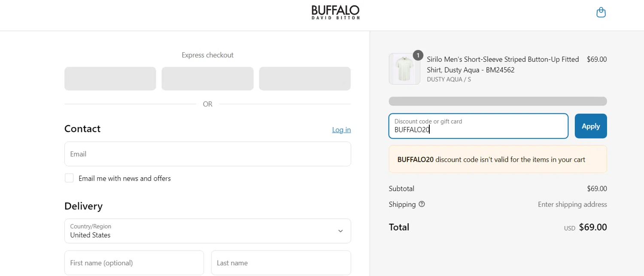Click the third express checkout button
The width and height of the screenshot is (644, 276).
[x=305, y=79]
